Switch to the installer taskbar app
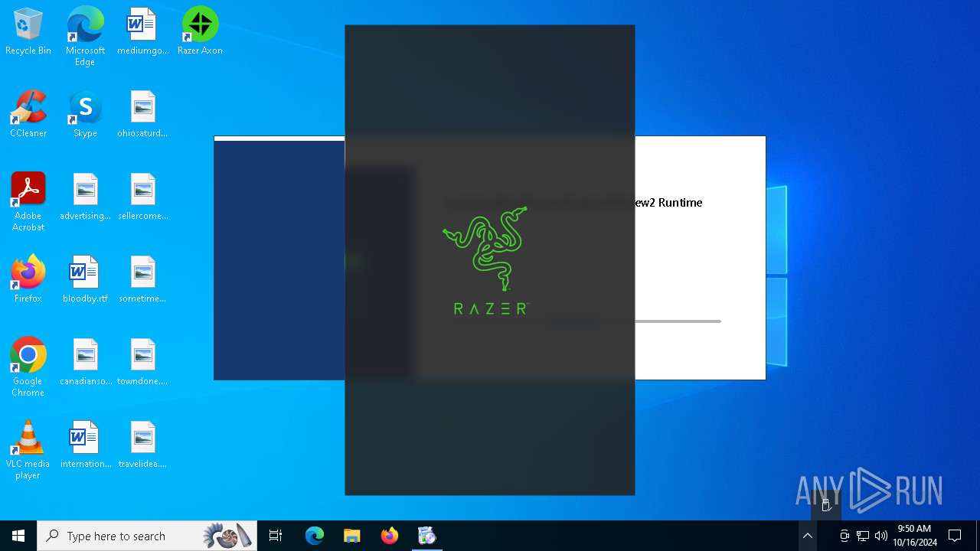Screen dimensions: 980x551 (427, 536)
